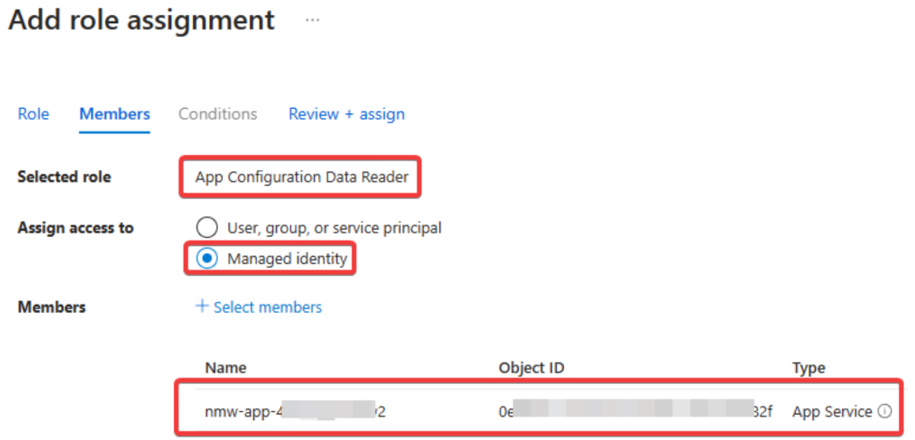
Task: Click the Object ID column header
Action: click(x=532, y=368)
